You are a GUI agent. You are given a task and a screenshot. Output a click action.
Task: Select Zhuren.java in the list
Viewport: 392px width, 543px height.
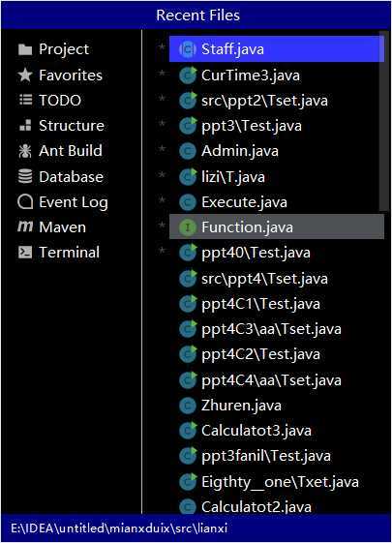click(277, 406)
